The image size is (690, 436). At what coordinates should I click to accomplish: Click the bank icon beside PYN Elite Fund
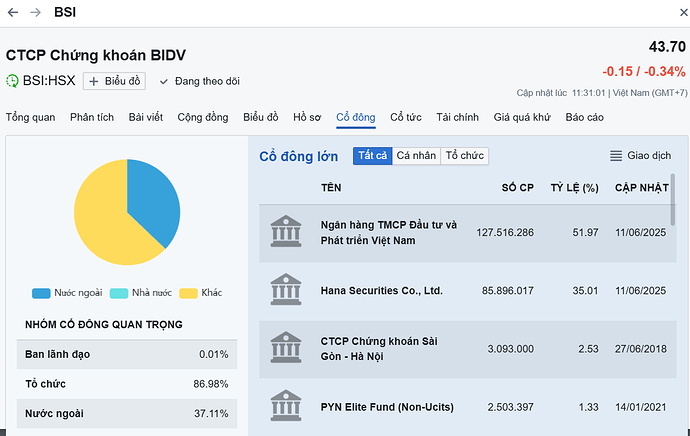pos(286,404)
